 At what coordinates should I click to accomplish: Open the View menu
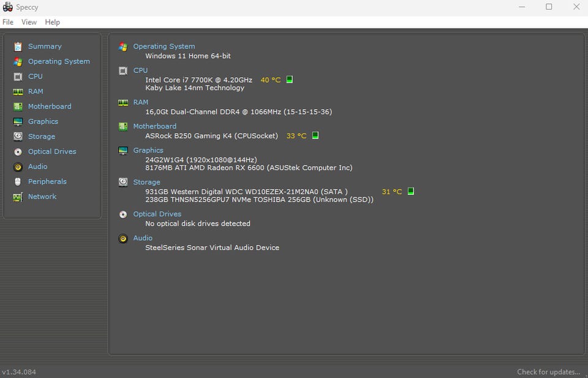click(x=29, y=22)
